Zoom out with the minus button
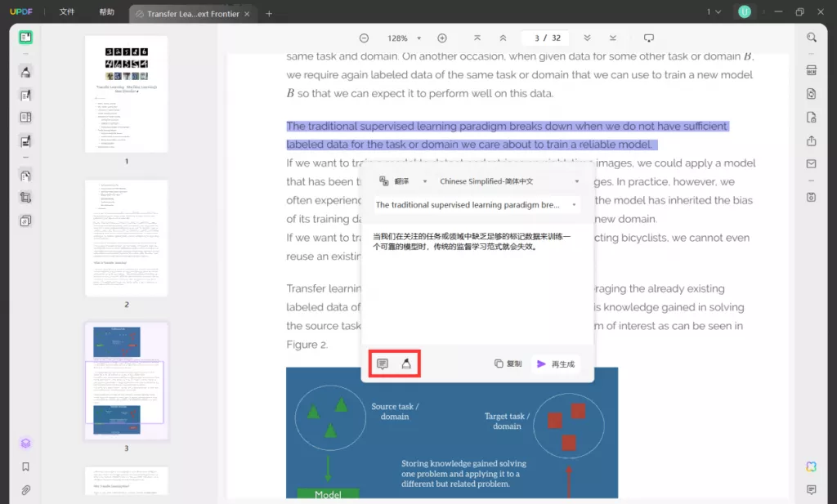The height and width of the screenshot is (504, 837). (364, 38)
